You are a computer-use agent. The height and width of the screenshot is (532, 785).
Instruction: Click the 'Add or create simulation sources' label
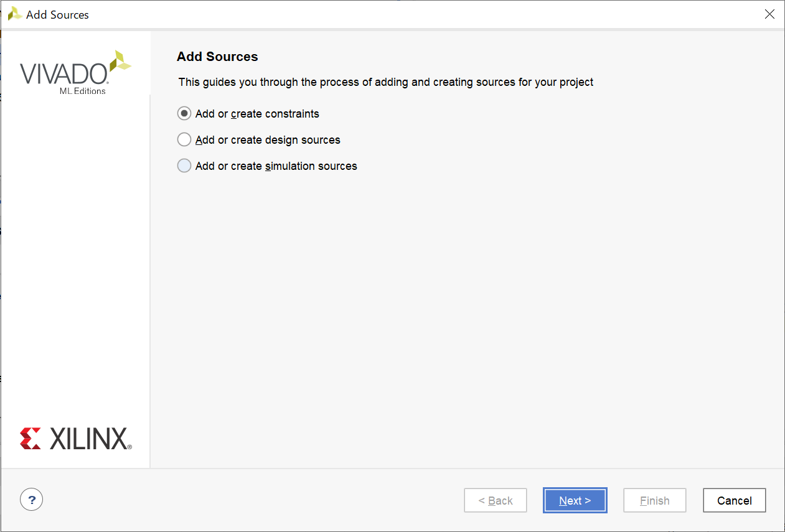[276, 166]
